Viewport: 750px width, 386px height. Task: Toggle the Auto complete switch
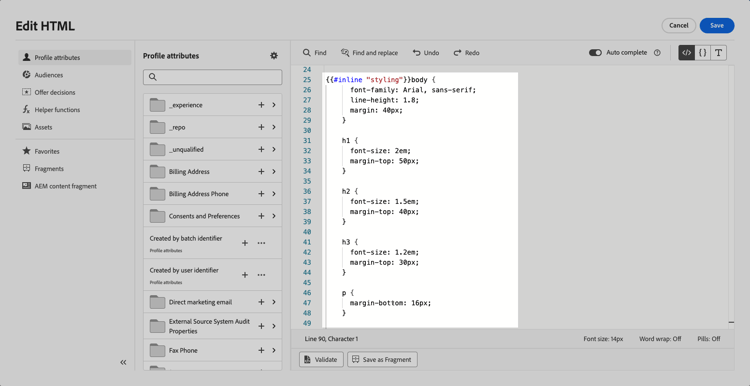pyautogui.click(x=595, y=53)
